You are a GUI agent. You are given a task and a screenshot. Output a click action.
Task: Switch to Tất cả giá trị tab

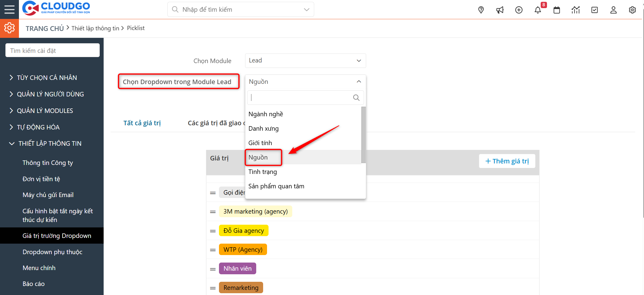pos(142,123)
